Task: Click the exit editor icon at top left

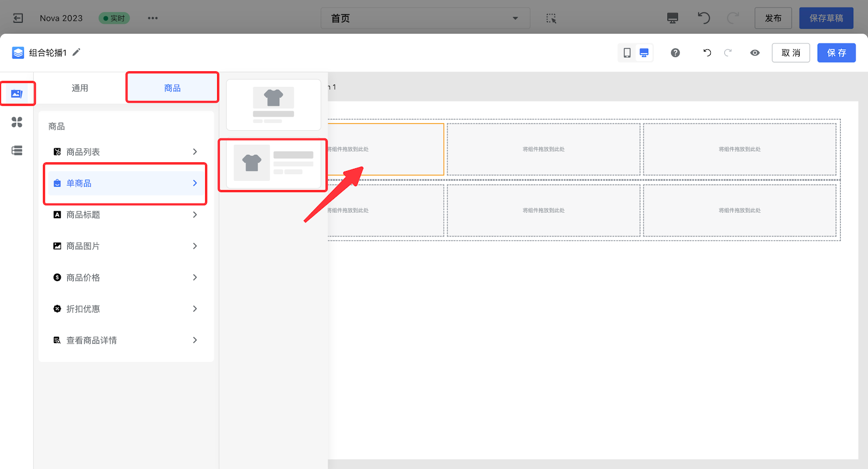Action: (x=18, y=18)
